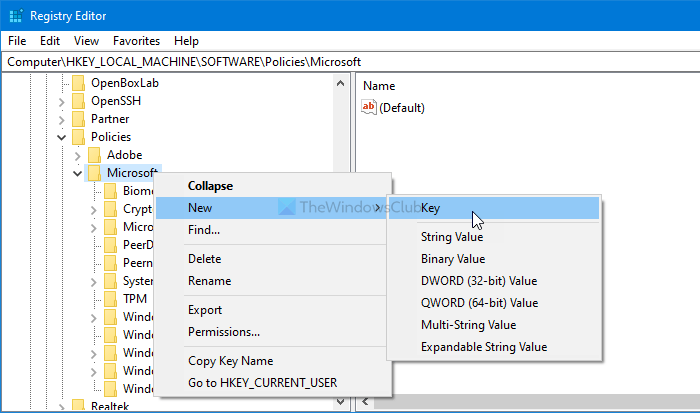
Task: Click tree scrollbar down arrow
Action: pos(340,402)
